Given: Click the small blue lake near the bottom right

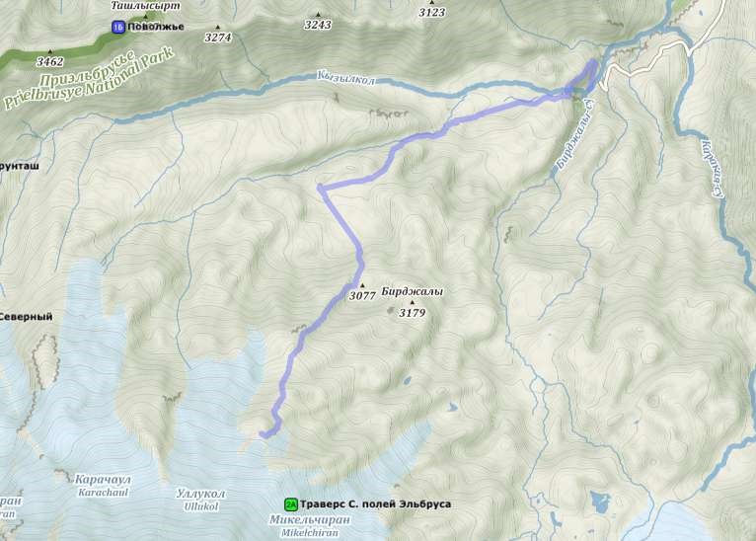Looking at the screenshot, I should (x=600, y=502).
